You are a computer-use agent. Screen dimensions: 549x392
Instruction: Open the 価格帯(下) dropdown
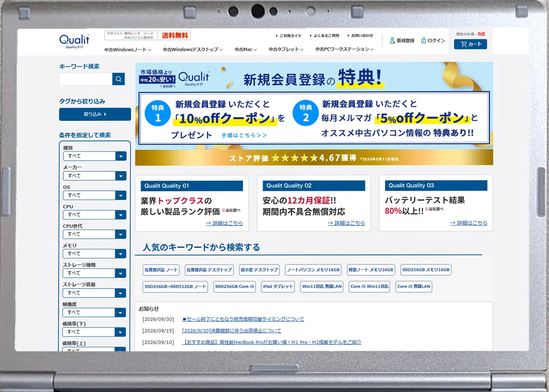coord(95,332)
